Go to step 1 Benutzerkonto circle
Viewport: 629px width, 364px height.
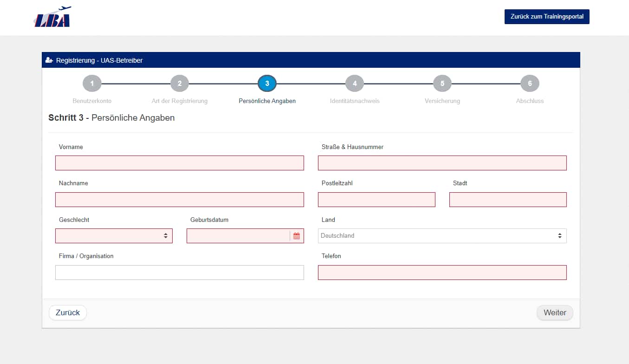pyautogui.click(x=92, y=84)
